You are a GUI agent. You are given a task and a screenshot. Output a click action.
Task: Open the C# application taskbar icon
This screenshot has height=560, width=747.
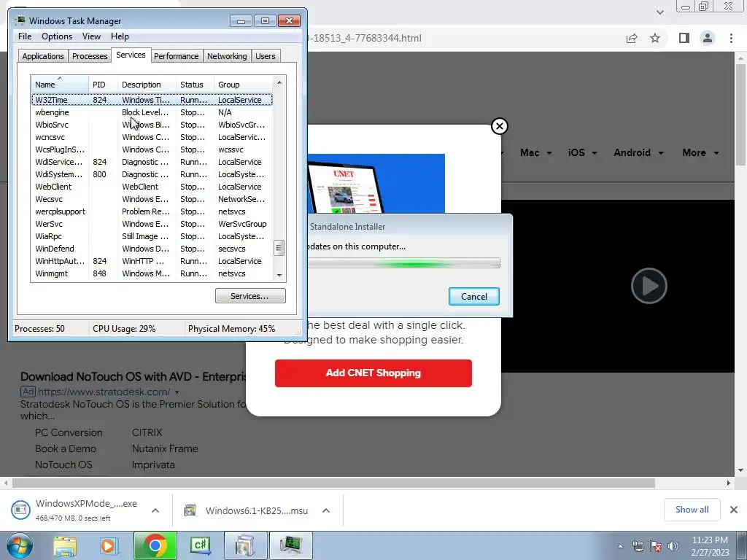201,545
